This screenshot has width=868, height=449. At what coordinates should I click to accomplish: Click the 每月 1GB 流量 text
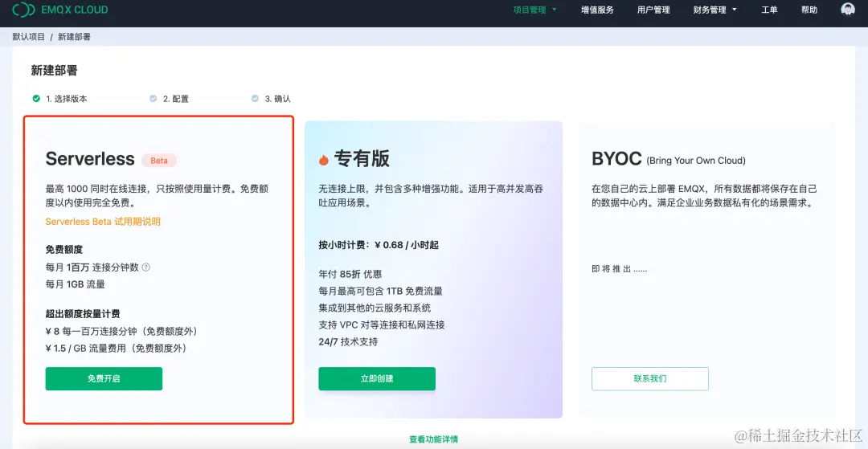(x=76, y=284)
